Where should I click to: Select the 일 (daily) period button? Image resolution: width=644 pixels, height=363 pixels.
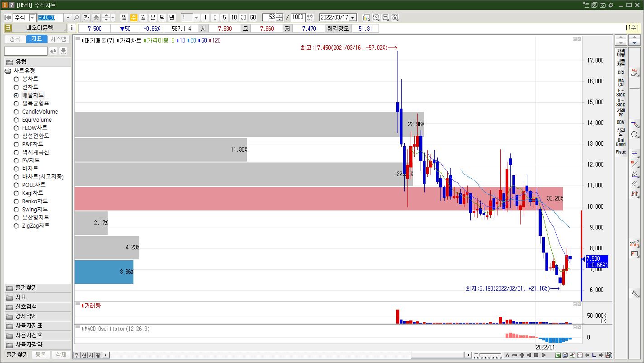[124, 18]
